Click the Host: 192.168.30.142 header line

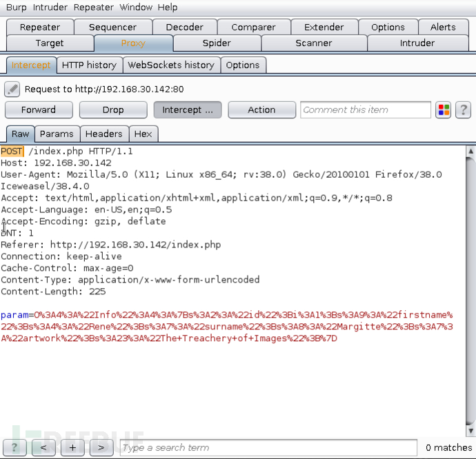tap(56, 163)
